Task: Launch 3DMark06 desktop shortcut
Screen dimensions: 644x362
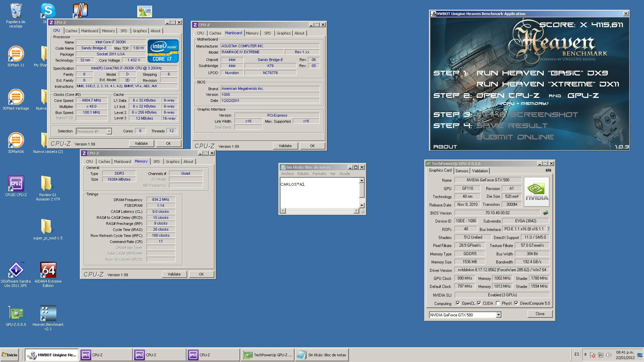Action: click(x=15, y=142)
